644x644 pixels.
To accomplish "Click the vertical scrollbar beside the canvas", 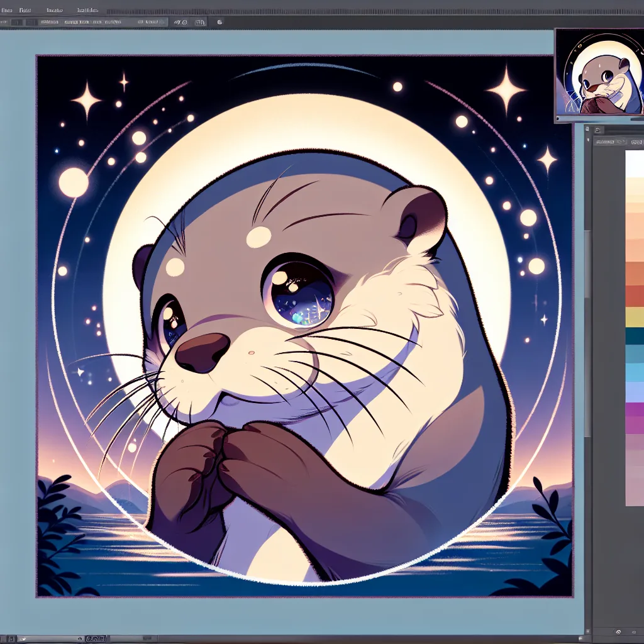I will coord(587,333).
